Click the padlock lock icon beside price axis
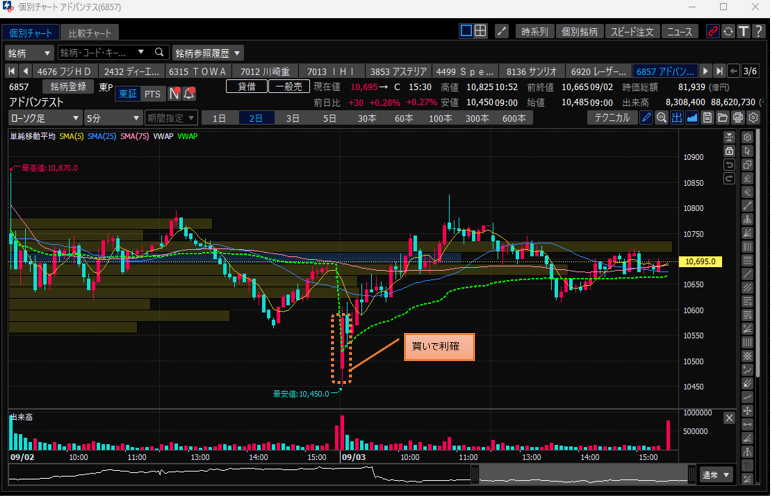The width and height of the screenshot is (771, 496). click(x=728, y=152)
